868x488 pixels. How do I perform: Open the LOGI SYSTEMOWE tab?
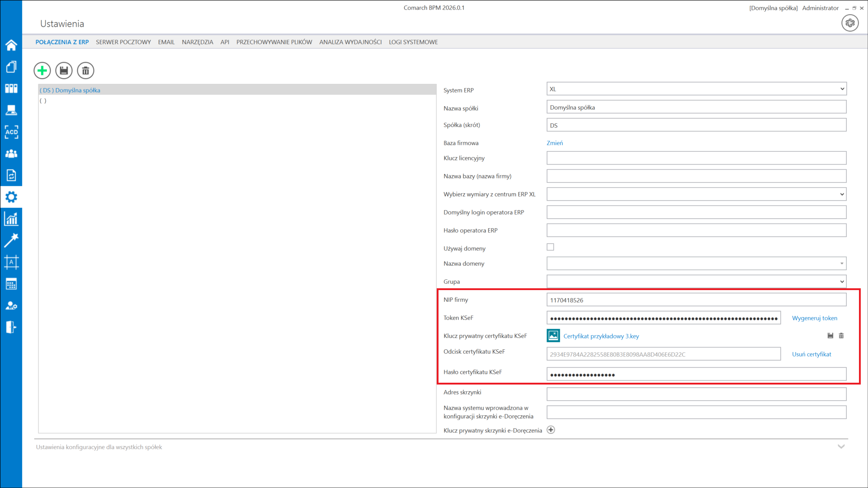(413, 42)
